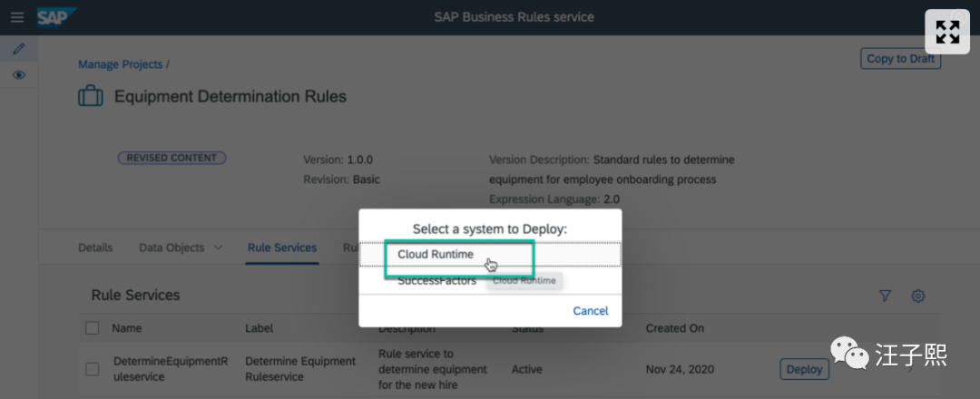Select the pencil edit icon in sidebar

click(x=18, y=48)
